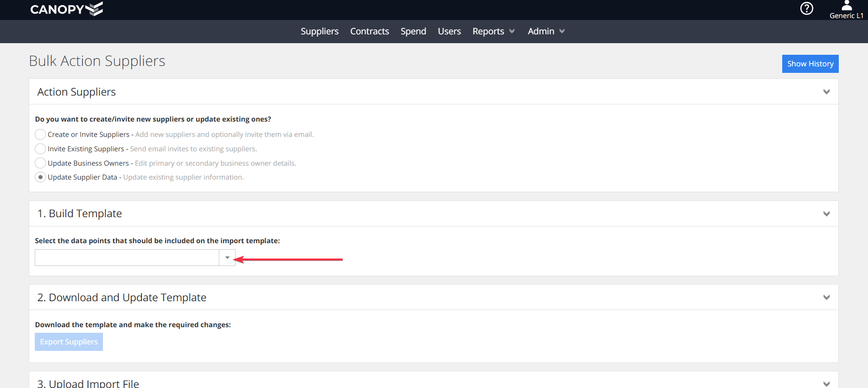Viewport: 868px width, 388px height.
Task: Click into the data points selection field
Action: (127, 258)
